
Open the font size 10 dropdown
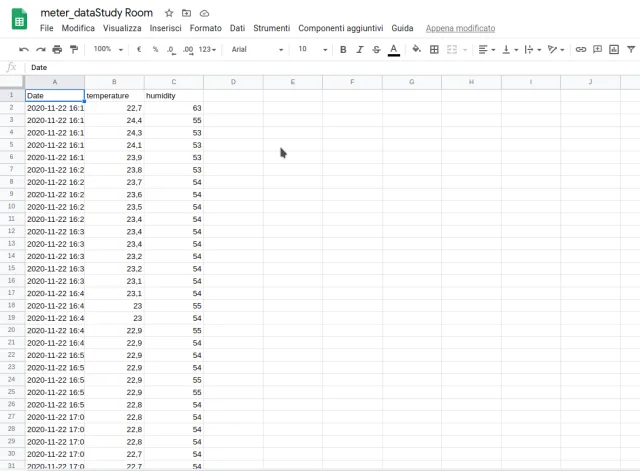point(313,49)
